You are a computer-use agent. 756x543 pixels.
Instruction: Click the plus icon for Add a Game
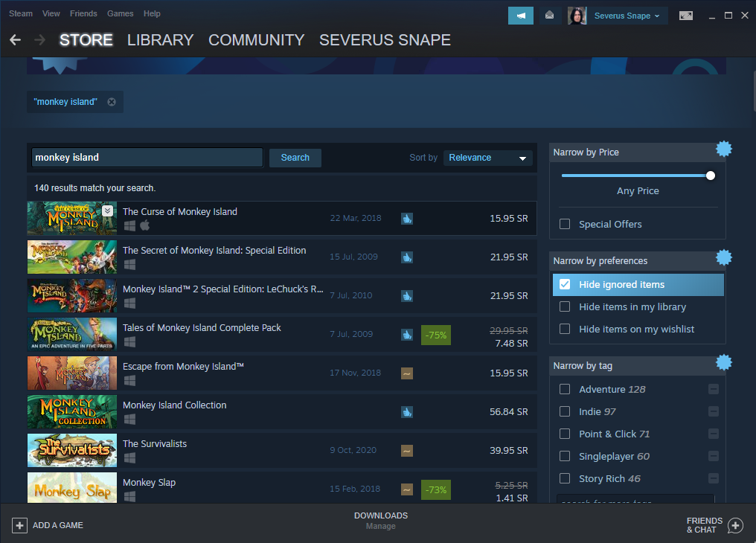pos(19,525)
